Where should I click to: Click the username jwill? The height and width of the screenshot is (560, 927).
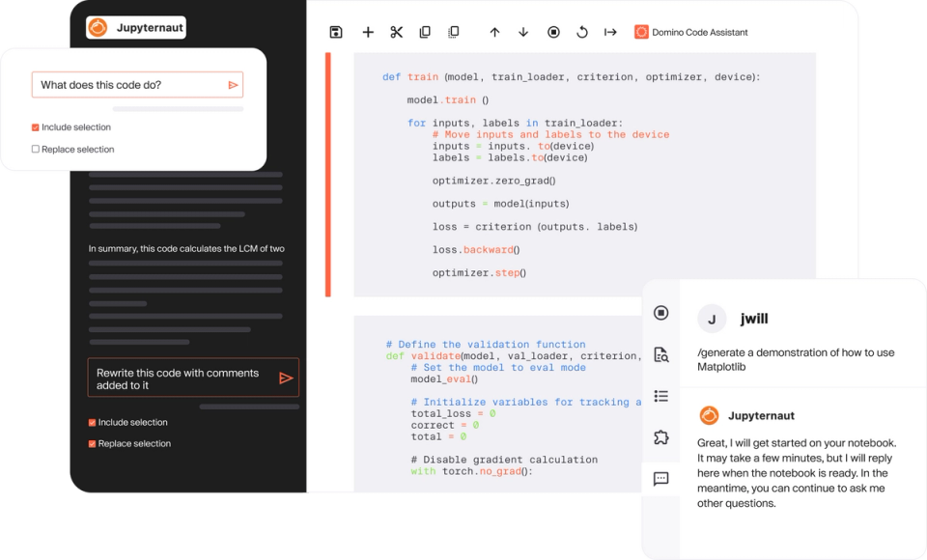click(x=754, y=319)
